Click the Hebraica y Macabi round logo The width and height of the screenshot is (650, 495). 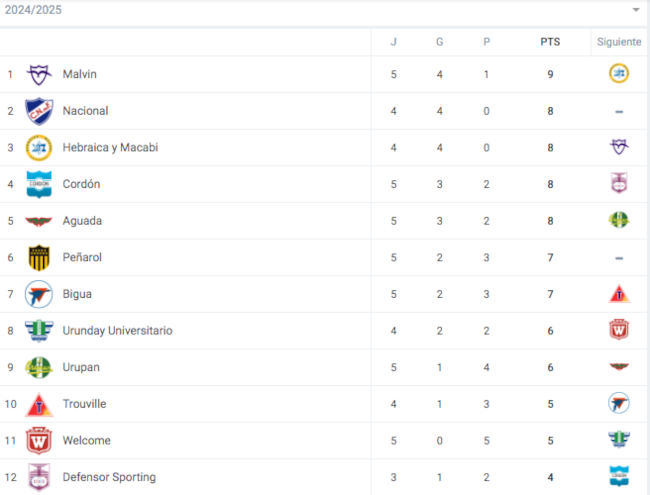point(39,148)
